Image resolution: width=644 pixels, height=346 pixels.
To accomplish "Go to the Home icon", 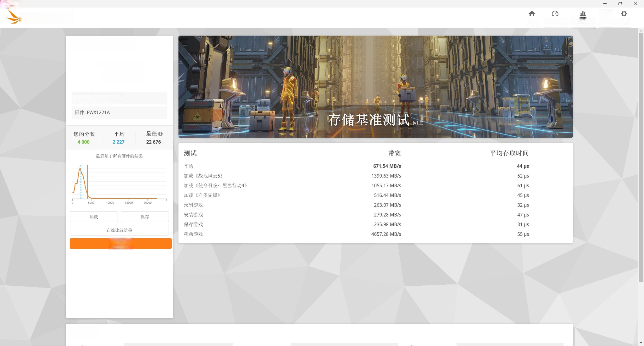I will pyautogui.click(x=532, y=14).
